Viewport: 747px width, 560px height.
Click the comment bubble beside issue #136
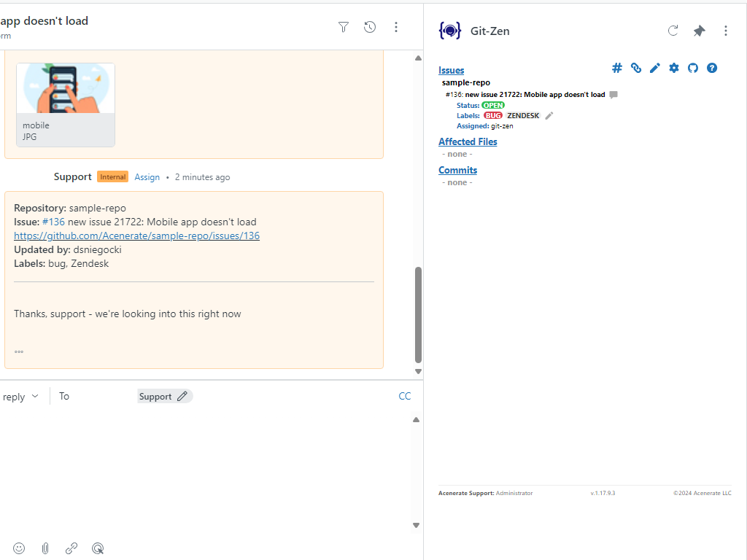pyautogui.click(x=614, y=95)
